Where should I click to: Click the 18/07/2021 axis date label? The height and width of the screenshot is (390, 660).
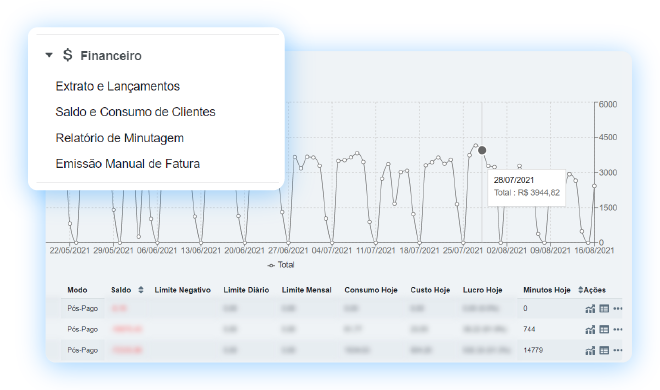coord(419,250)
